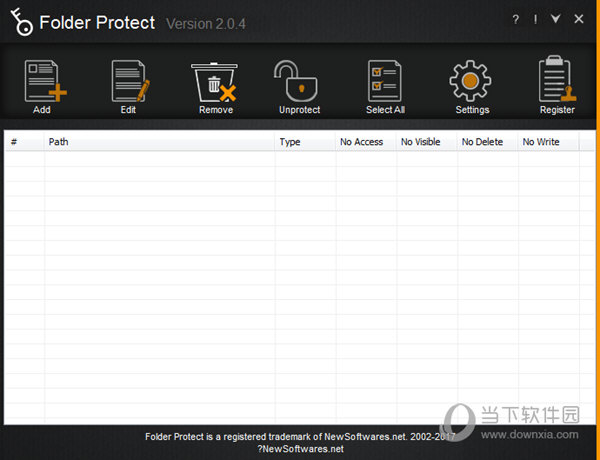Image resolution: width=600 pixels, height=460 pixels.
Task: Click the Add item icon
Action: 46,81
